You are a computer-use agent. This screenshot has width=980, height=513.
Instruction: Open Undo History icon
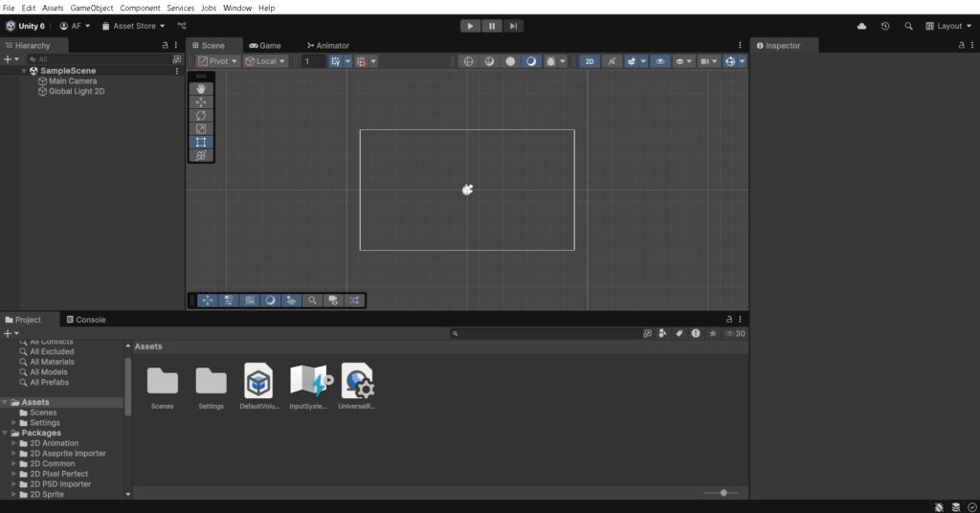coord(885,26)
